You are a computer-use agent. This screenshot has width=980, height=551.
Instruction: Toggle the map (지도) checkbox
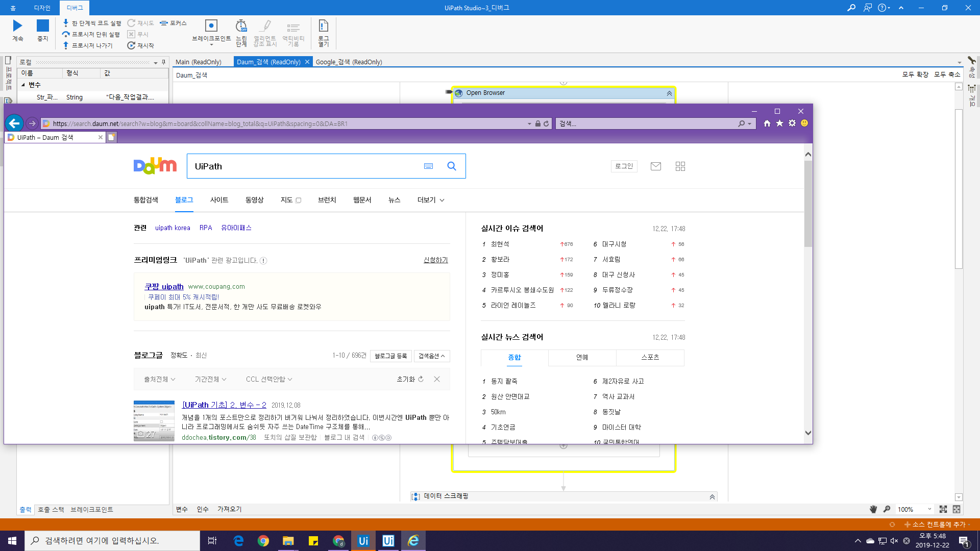tap(299, 201)
